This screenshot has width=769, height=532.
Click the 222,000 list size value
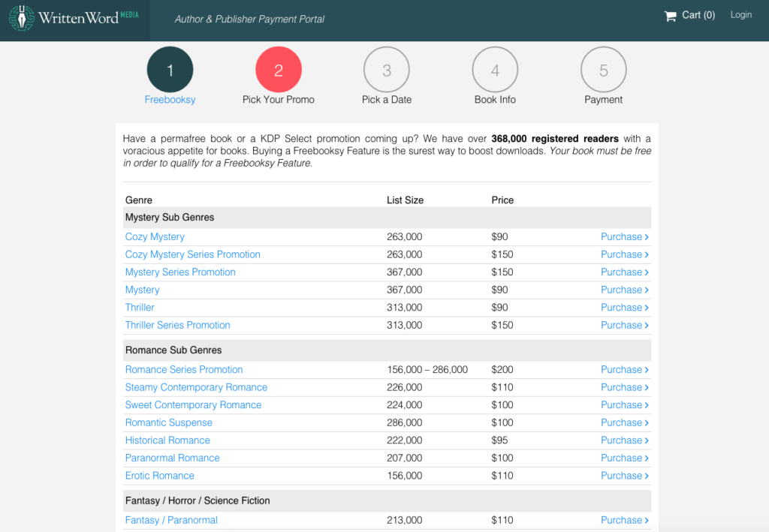coord(404,440)
